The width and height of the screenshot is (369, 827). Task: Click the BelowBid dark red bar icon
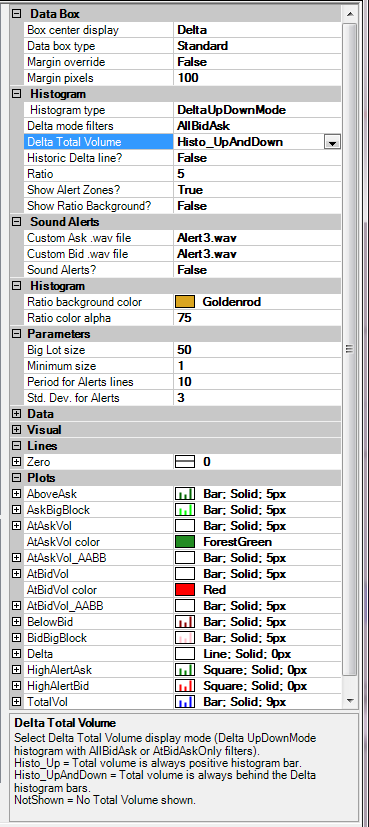[x=185, y=622]
